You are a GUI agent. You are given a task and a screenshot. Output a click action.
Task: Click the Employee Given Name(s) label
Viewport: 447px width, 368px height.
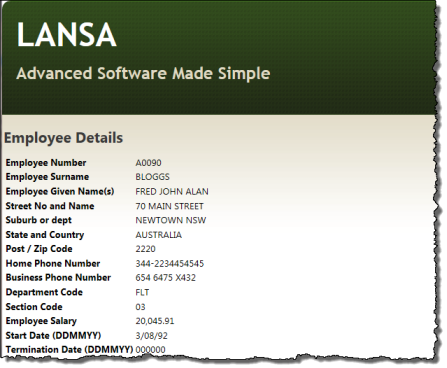tap(60, 191)
